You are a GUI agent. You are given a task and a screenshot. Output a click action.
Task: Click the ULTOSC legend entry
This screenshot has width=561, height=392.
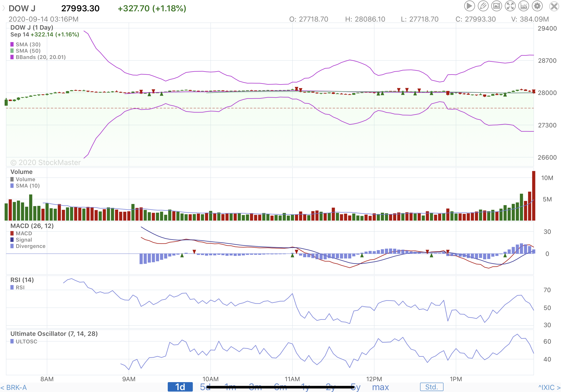24,341
